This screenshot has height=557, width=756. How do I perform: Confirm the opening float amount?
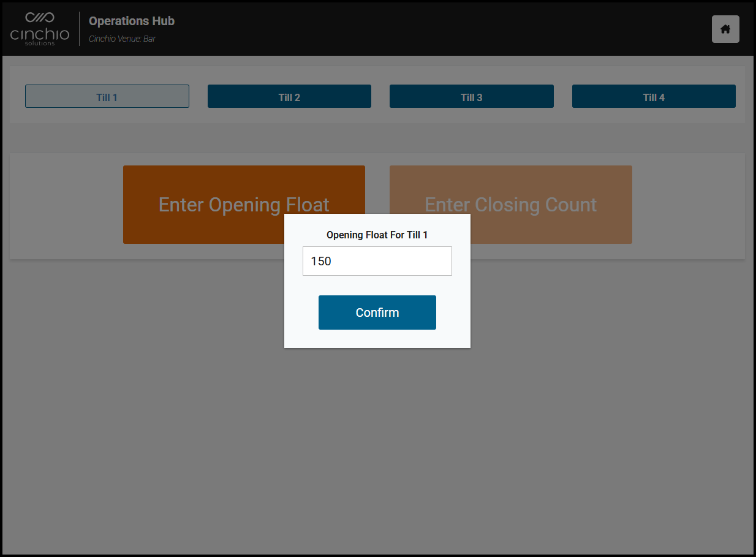[x=377, y=313]
